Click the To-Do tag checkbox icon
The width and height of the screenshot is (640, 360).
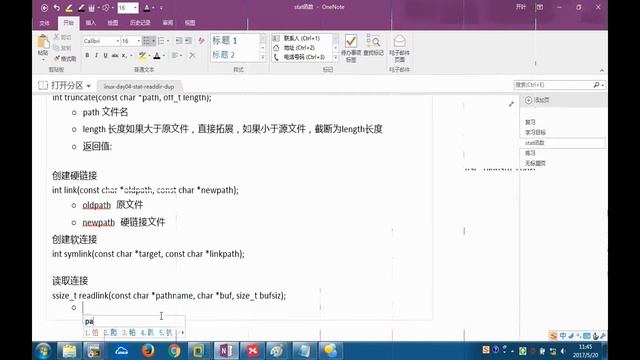pyautogui.click(x=351, y=41)
